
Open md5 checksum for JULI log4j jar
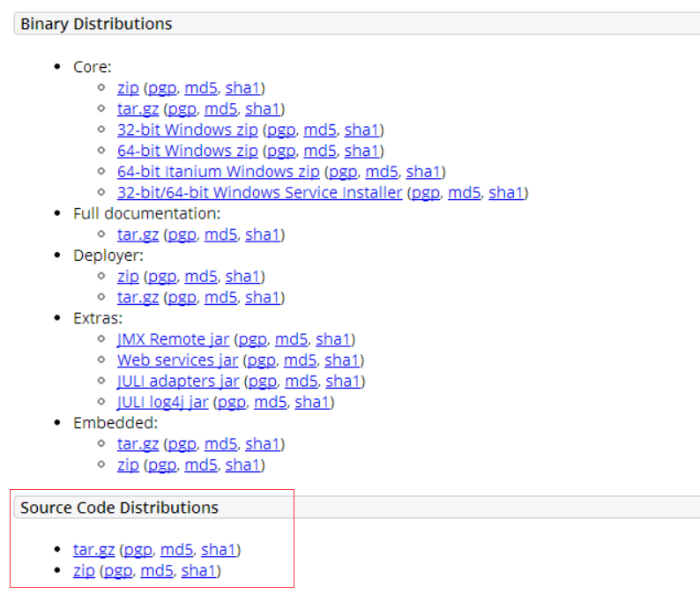click(x=269, y=403)
